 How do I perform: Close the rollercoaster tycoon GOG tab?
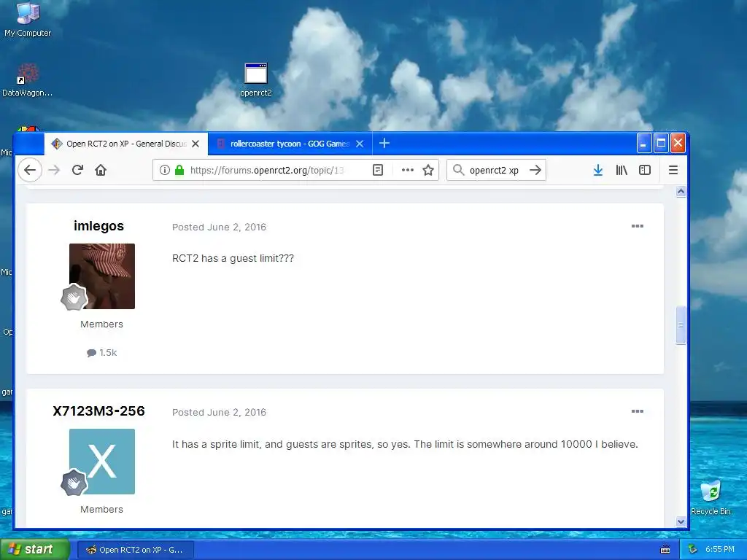360,144
